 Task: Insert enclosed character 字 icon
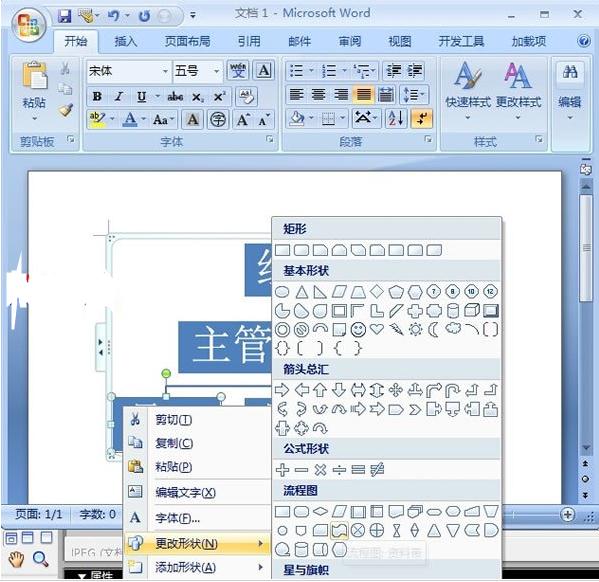tap(218, 120)
